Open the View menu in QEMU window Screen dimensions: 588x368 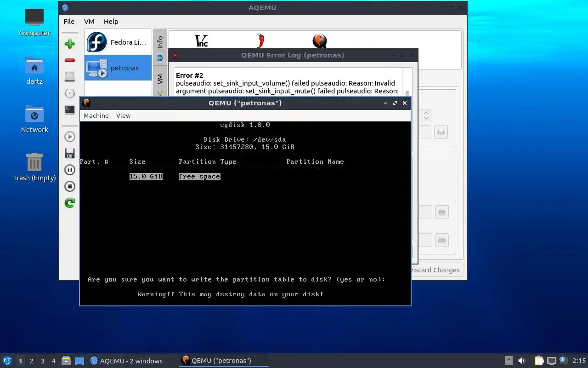click(x=123, y=115)
